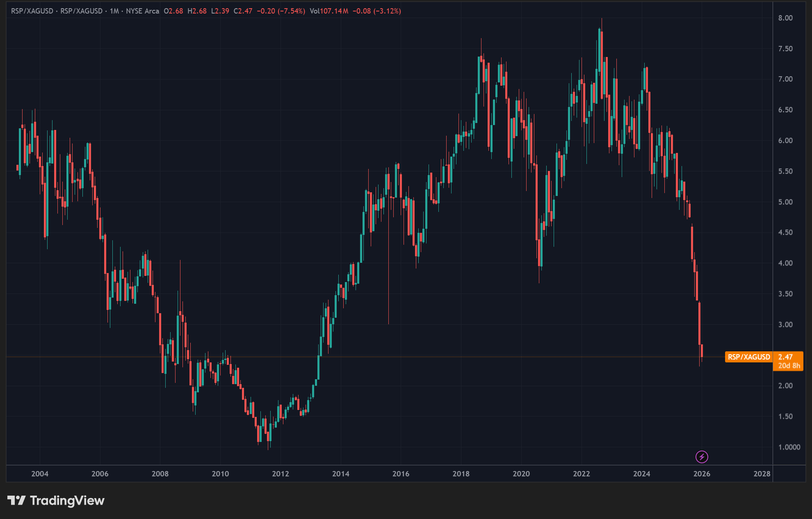This screenshot has width=812, height=519.
Task: Select the 2.47 current price tag
Action: [785, 357]
